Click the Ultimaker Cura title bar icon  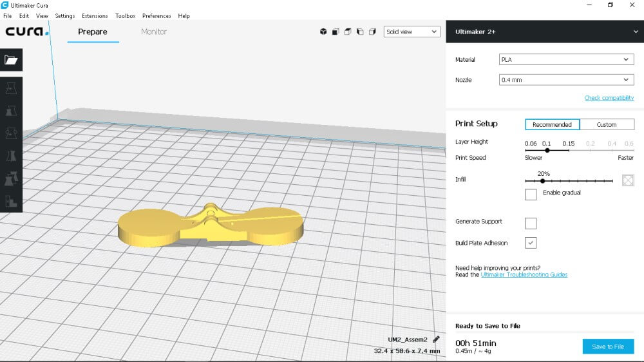5,5
